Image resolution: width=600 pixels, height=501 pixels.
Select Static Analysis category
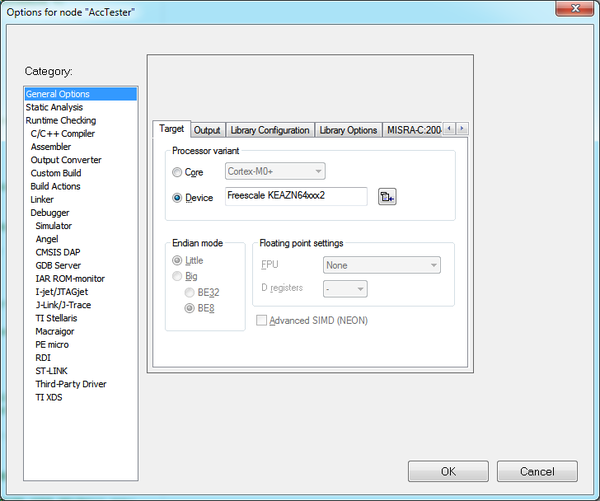54,107
